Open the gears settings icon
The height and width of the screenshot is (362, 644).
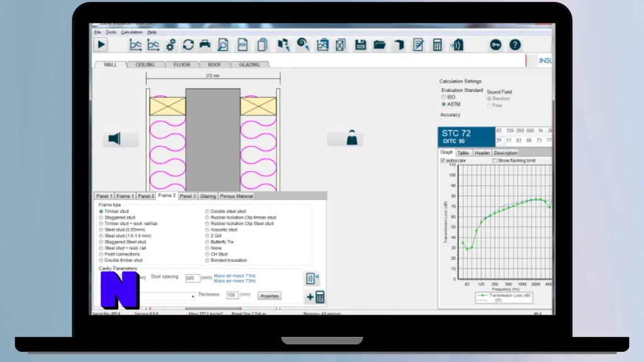coord(171,45)
